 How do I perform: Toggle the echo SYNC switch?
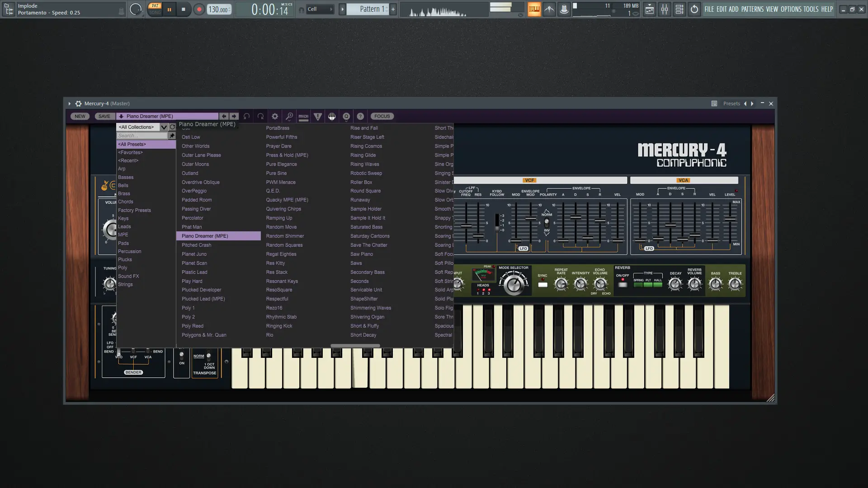[542, 285]
